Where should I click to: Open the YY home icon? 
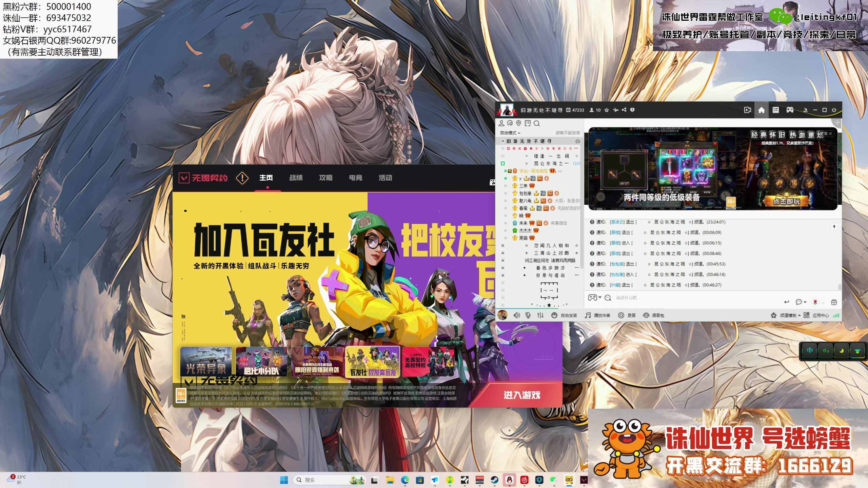point(761,110)
